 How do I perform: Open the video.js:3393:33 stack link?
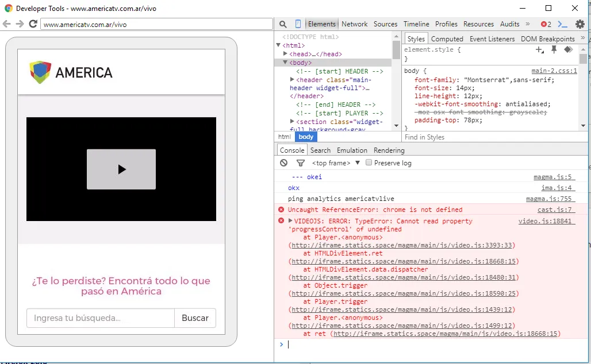click(x=402, y=245)
